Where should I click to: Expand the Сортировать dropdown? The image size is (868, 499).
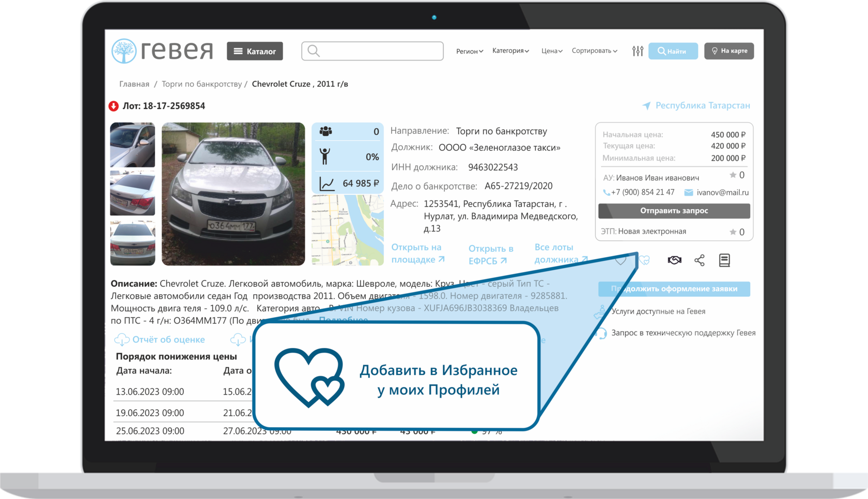(594, 51)
